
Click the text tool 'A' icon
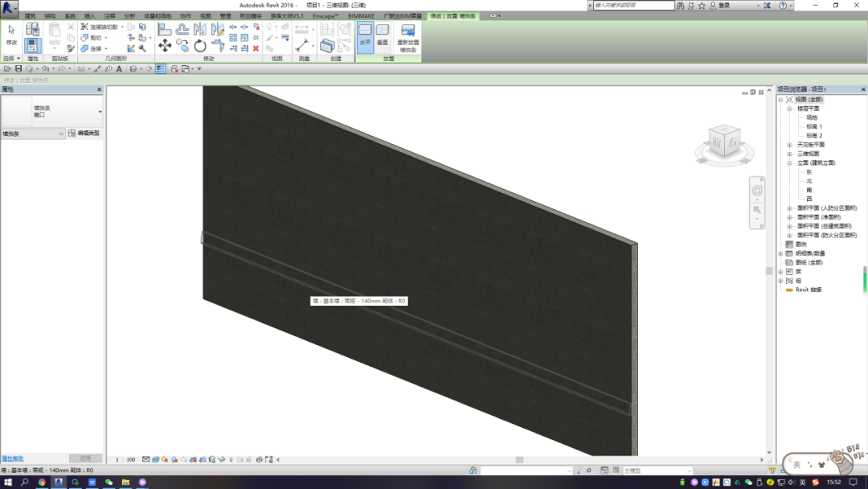[119, 69]
